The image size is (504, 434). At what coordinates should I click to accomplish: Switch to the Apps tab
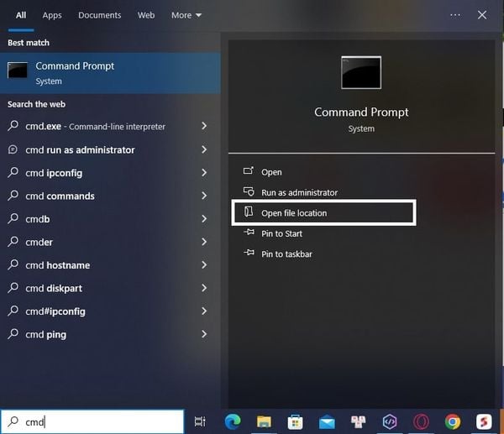pyautogui.click(x=52, y=15)
